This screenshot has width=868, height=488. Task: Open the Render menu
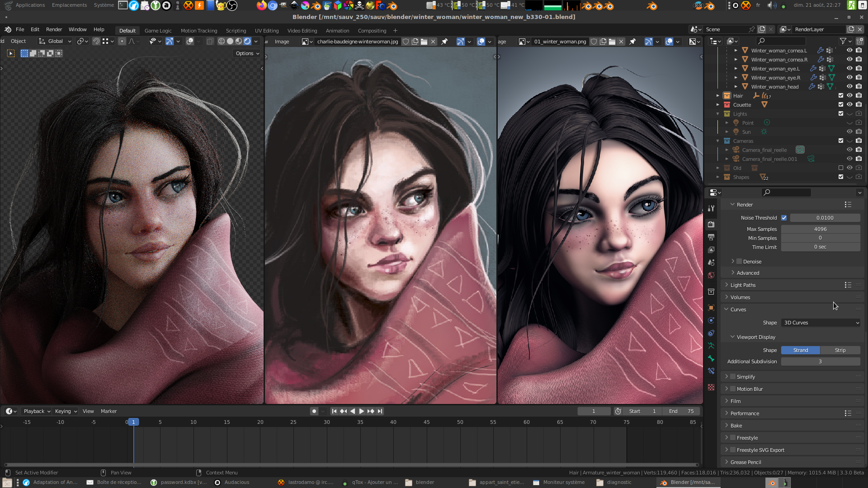click(54, 29)
